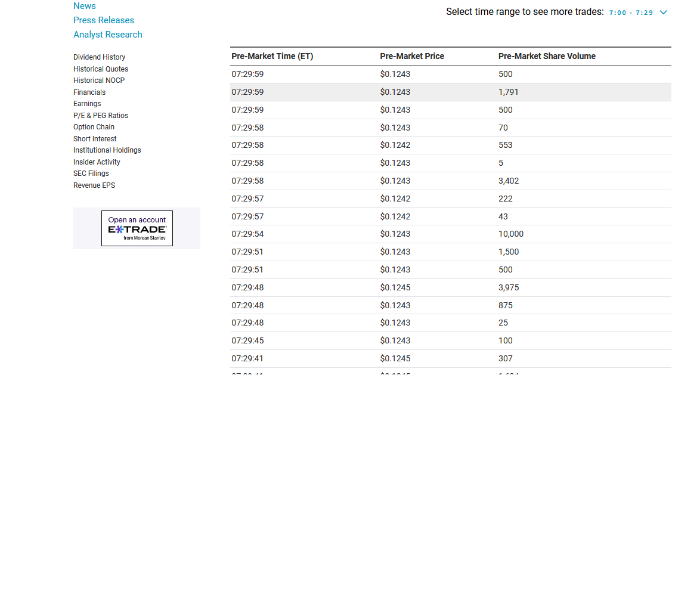This screenshot has width=700, height=601.
Task: Open the Press Releases link
Action: click(x=104, y=20)
